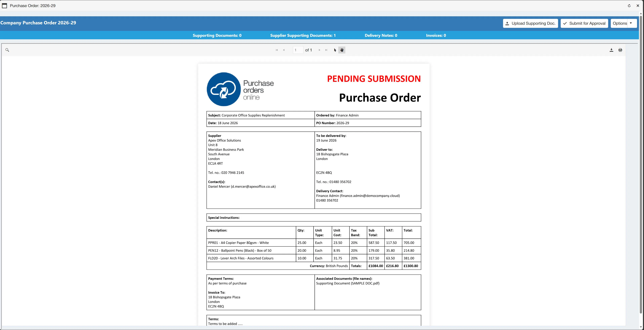Select the pointer selection tool
Viewport: 644px width, 330px height.
[x=335, y=50]
